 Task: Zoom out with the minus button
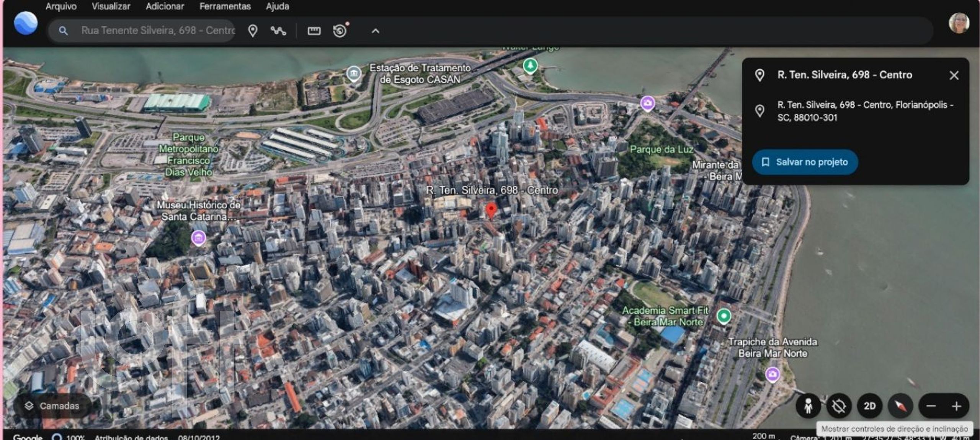tap(931, 406)
